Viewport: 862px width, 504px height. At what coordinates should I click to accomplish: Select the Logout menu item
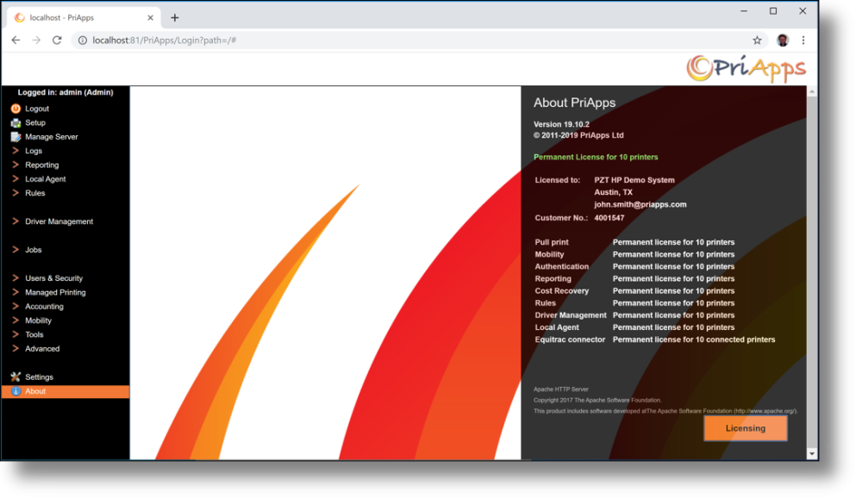(x=37, y=109)
